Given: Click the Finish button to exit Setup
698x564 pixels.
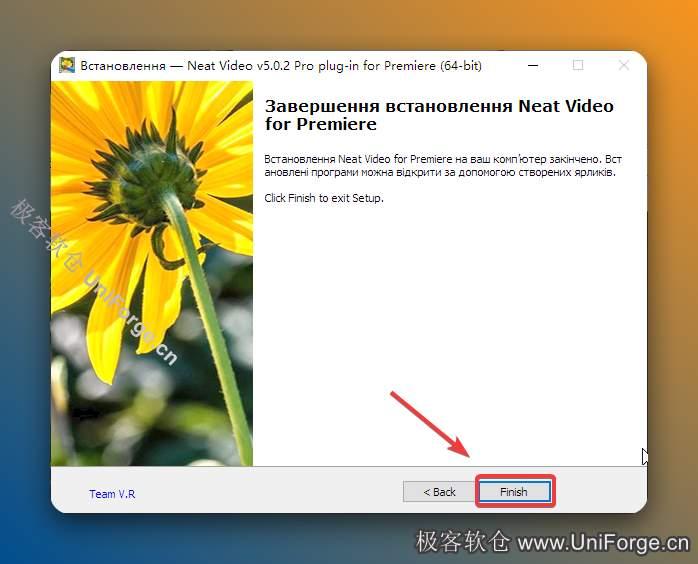Looking at the screenshot, I should coord(515,492).
